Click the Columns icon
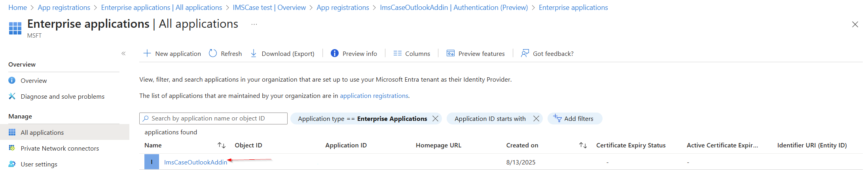 click(398, 53)
